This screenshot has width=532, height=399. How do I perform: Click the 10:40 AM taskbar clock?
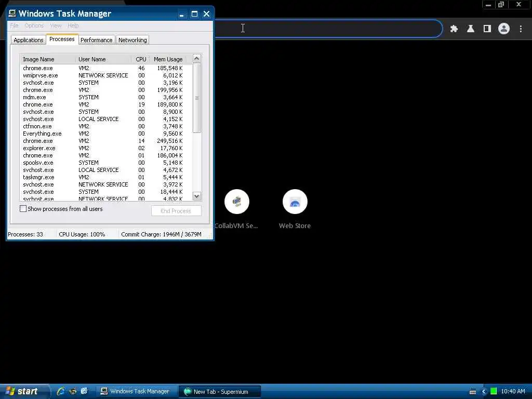(x=513, y=391)
